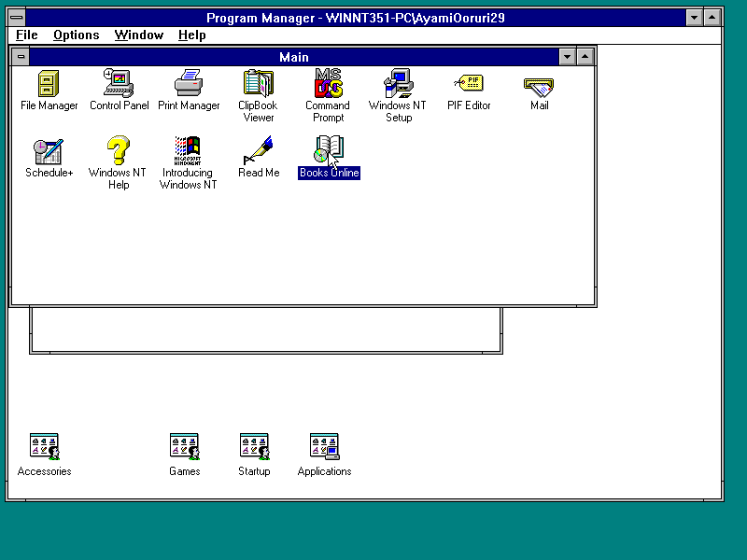
Task: Select the Games program group icon
Action: 184,446
